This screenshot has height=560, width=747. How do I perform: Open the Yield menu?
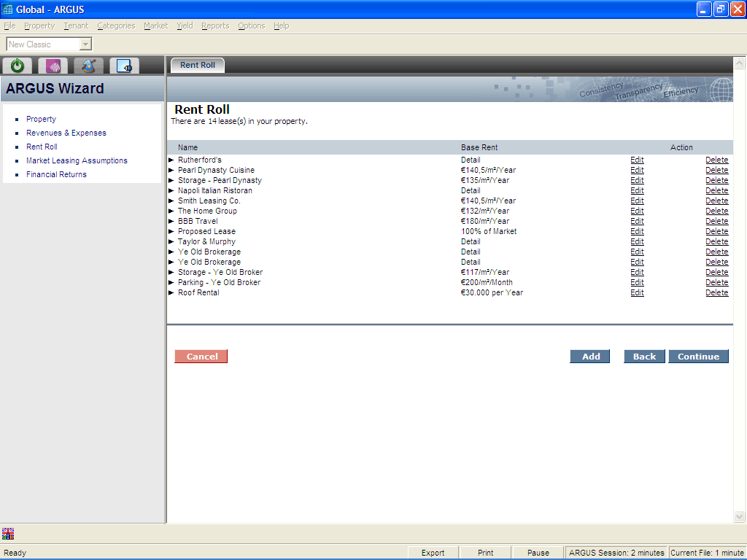[185, 26]
